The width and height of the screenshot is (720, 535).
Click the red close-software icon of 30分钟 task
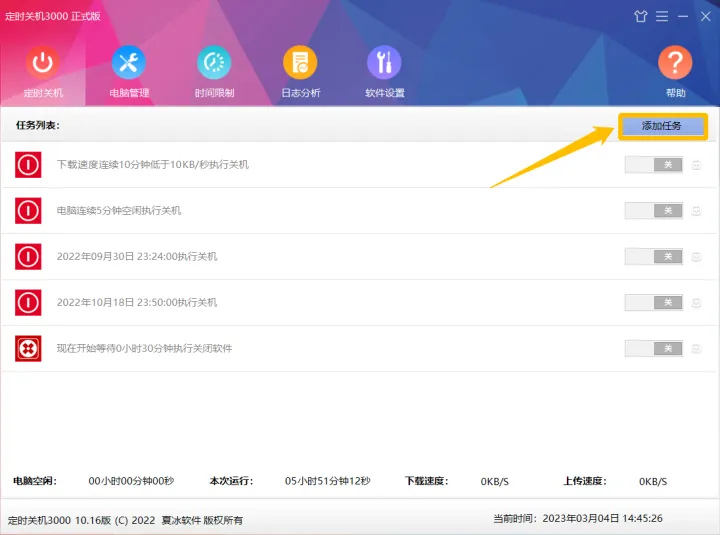point(28,348)
